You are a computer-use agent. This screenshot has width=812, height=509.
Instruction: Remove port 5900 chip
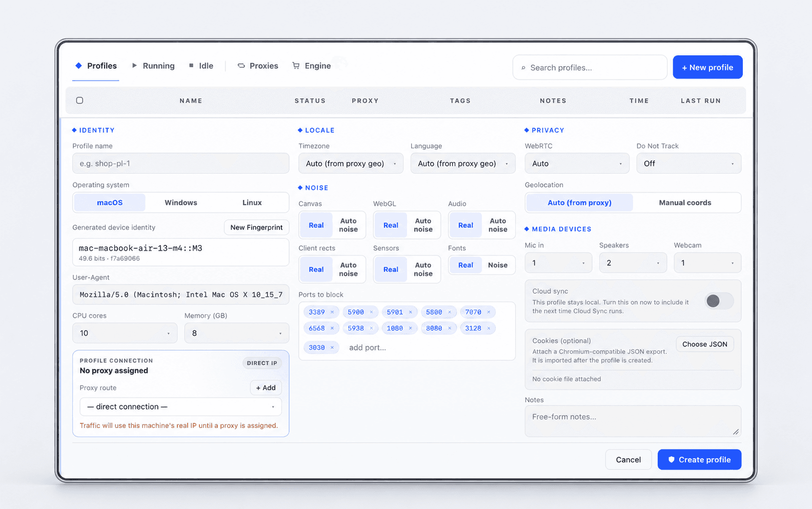[371, 312]
